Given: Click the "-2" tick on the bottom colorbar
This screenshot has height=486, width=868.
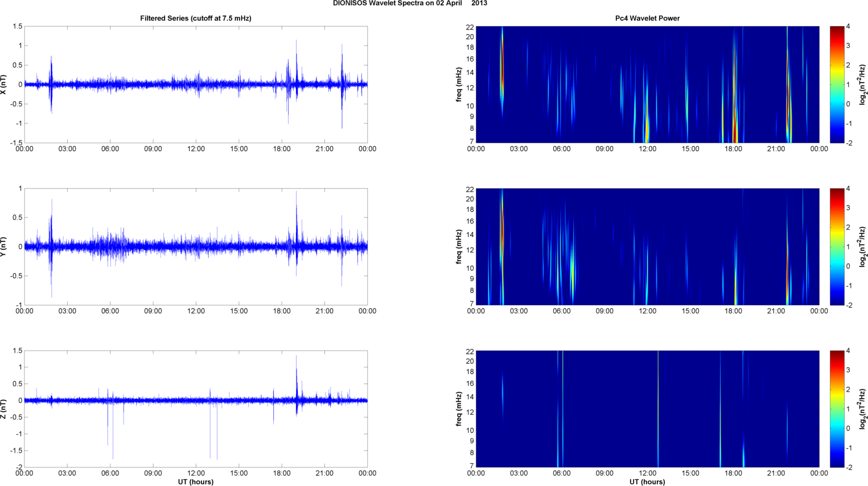Looking at the screenshot, I should click(848, 467).
